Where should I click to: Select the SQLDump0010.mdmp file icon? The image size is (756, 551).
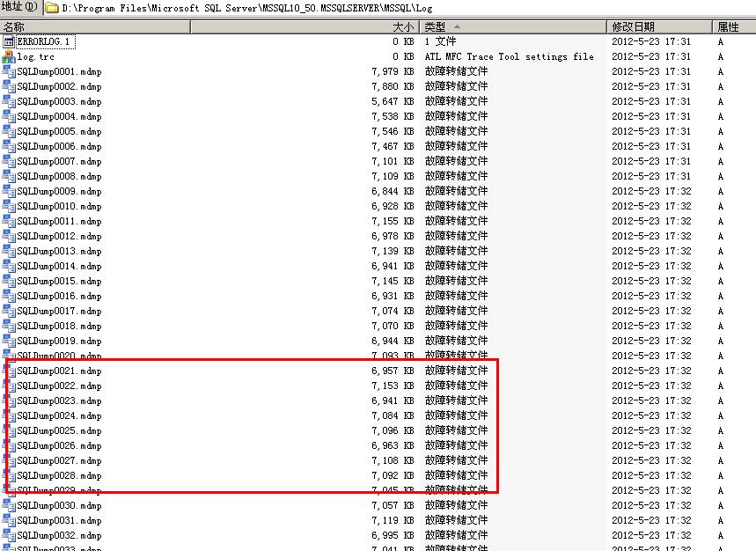click(9, 206)
